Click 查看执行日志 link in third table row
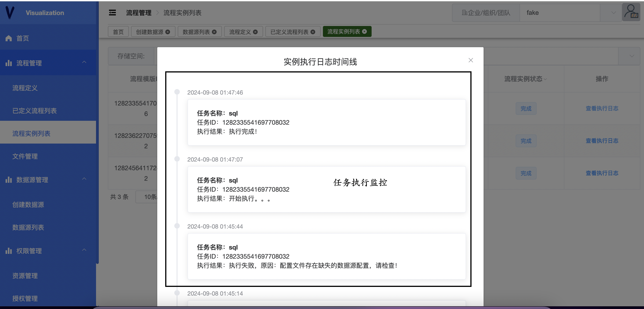The image size is (644, 309). pos(602,173)
